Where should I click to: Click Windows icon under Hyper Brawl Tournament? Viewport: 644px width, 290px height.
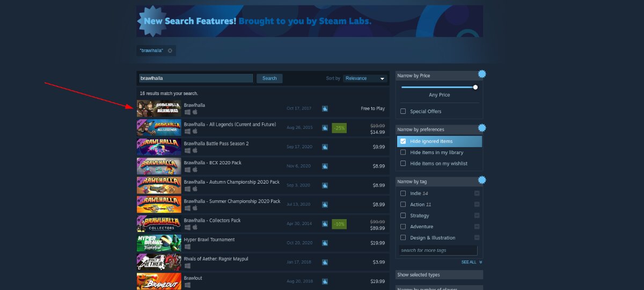pos(187,247)
